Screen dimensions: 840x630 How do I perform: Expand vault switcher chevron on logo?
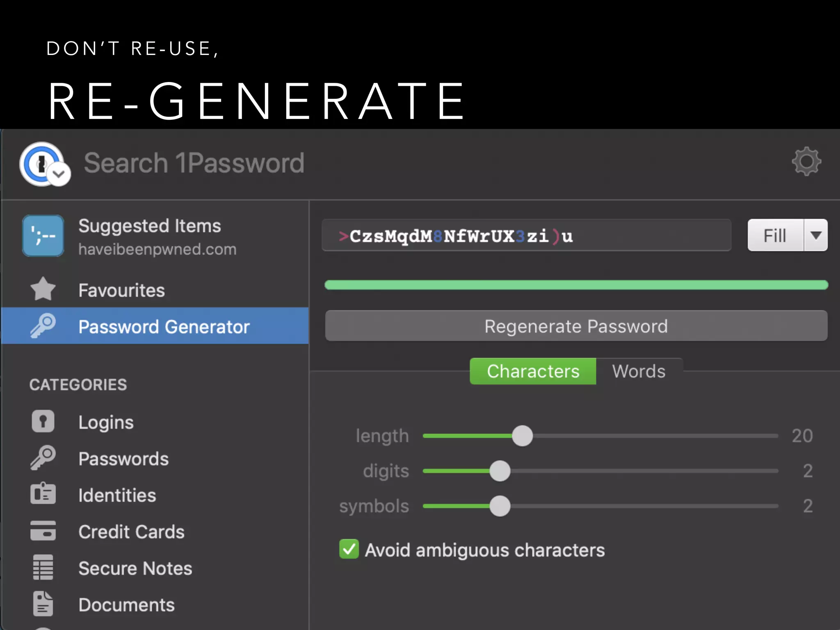pos(59,174)
